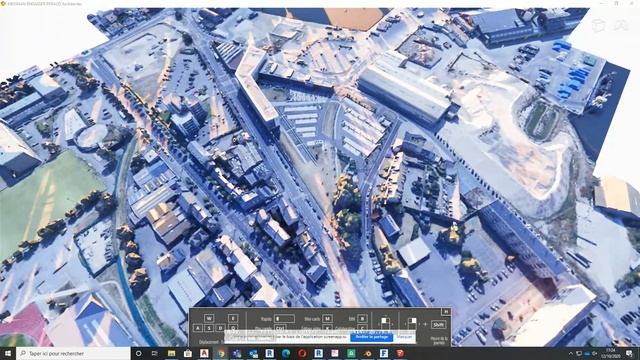Click the faint 3D cube view icon in the top right

coord(598,25)
